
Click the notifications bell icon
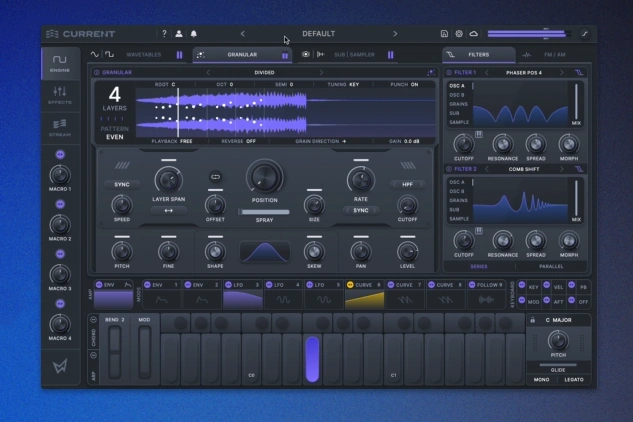(192, 34)
